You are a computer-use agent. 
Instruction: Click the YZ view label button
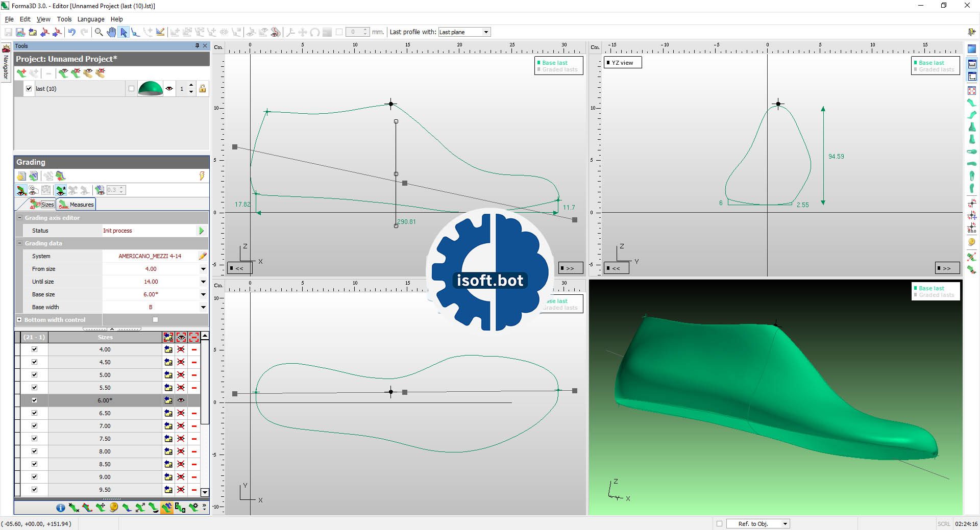(622, 63)
